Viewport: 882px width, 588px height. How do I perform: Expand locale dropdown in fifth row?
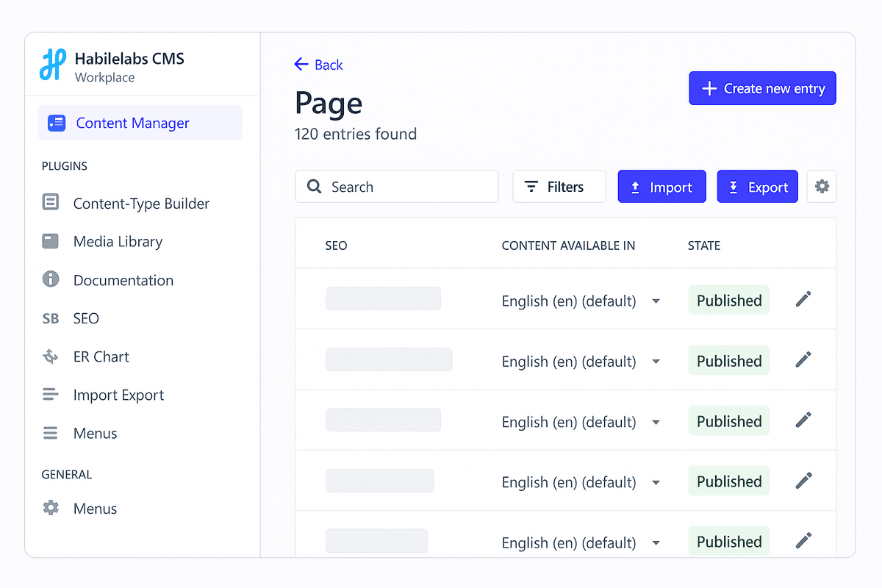point(656,543)
